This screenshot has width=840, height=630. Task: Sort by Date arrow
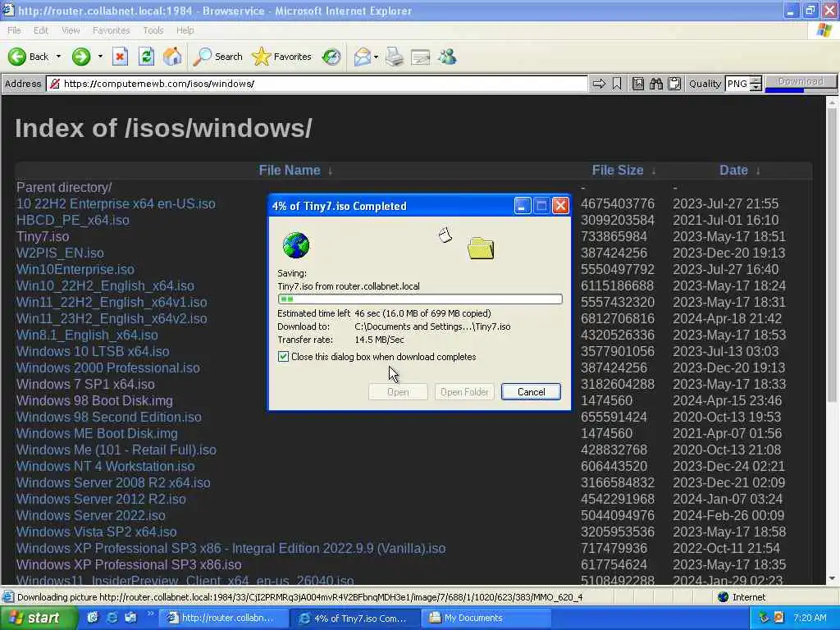(x=757, y=171)
